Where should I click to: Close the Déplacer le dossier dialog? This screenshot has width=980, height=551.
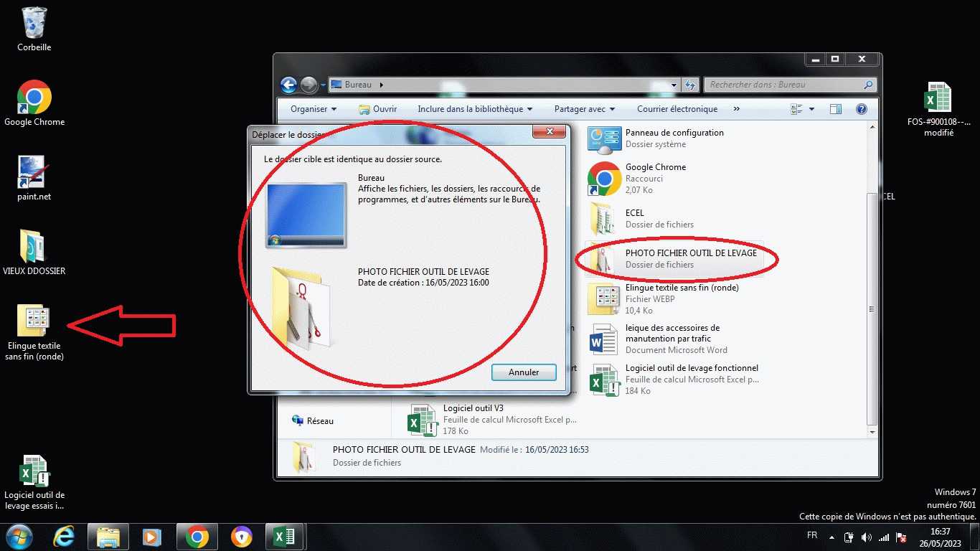pos(550,132)
